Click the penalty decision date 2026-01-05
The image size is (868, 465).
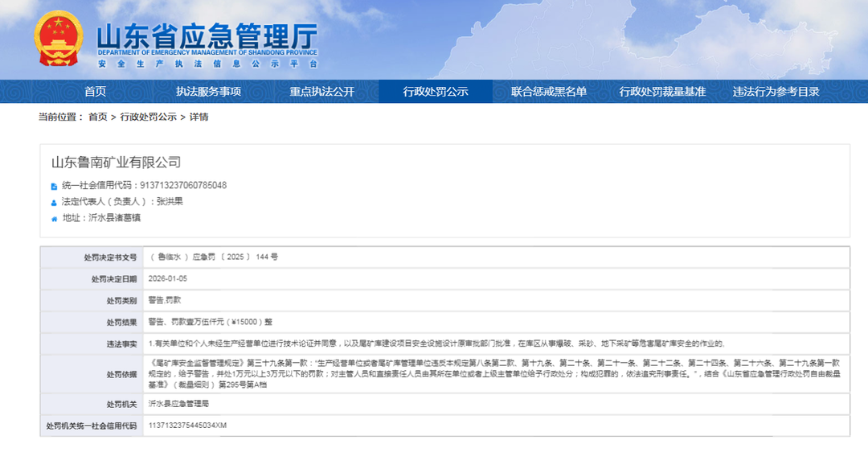pos(168,278)
